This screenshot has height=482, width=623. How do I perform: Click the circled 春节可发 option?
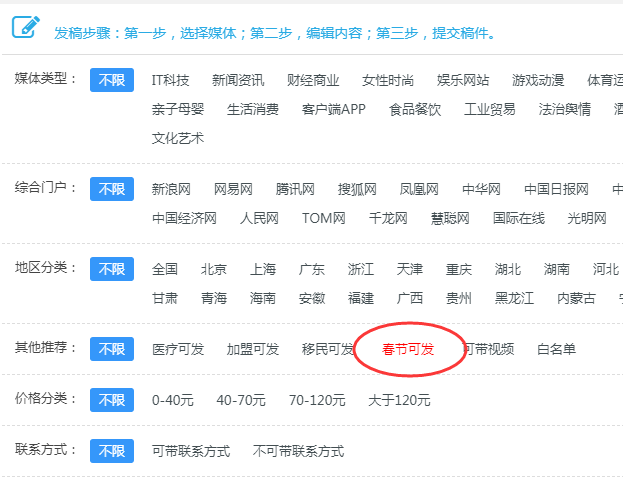tap(408, 349)
